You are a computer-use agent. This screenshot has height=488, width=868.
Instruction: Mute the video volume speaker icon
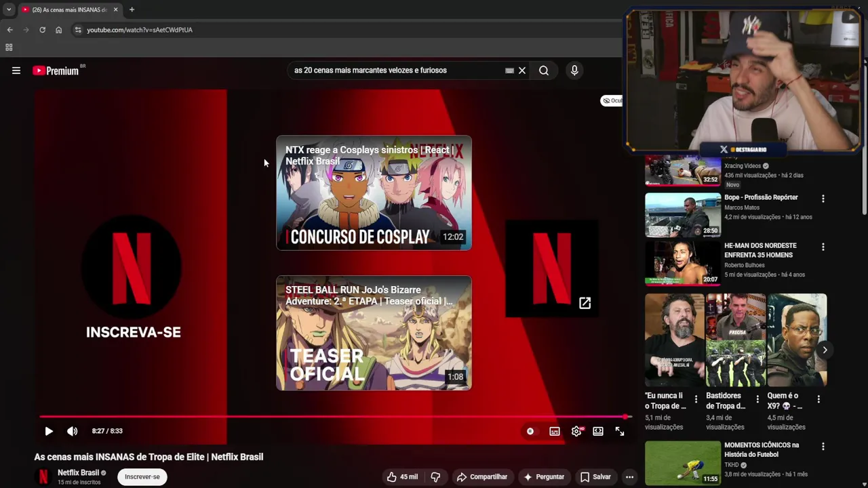73,431
